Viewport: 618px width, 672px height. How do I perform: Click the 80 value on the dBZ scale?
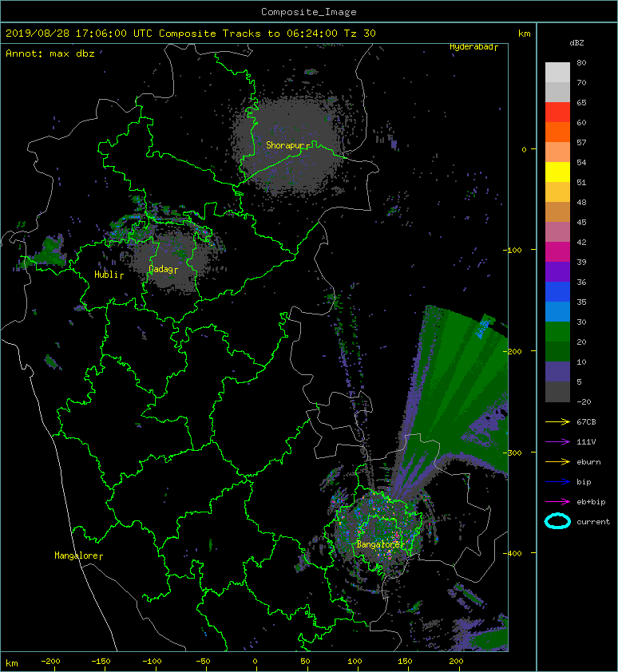(581, 62)
